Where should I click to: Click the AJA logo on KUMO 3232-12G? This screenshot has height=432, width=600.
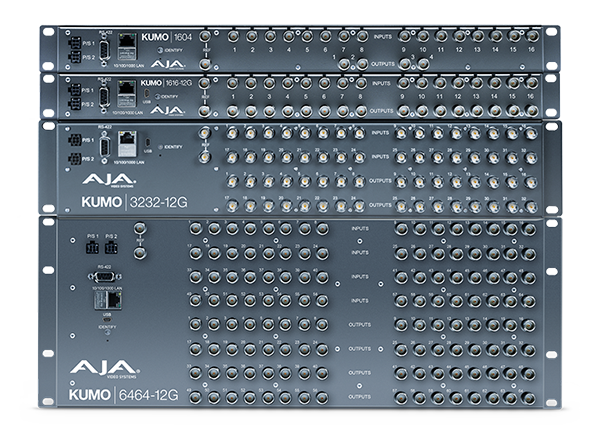[109, 180]
